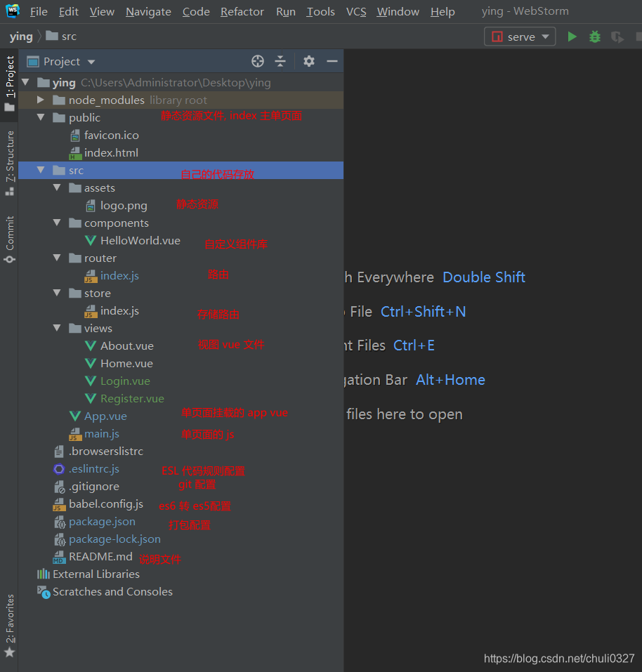
Task: Click the babel.config.js file icon
Action: point(59,504)
